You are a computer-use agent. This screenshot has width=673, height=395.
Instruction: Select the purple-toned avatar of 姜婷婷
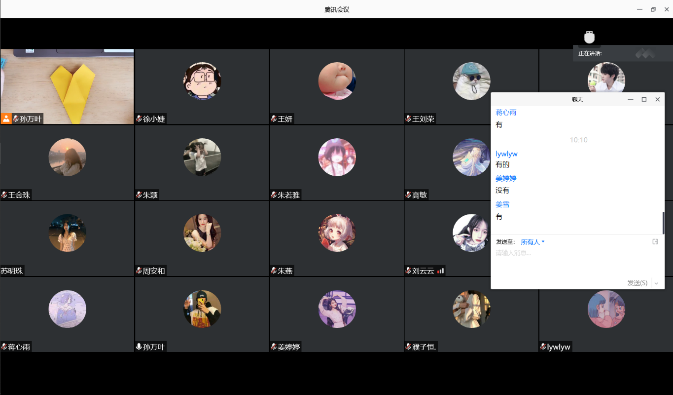coord(337,309)
